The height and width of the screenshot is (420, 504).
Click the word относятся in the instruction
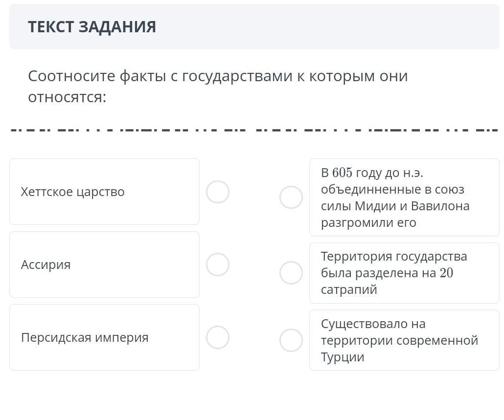tap(67, 97)
